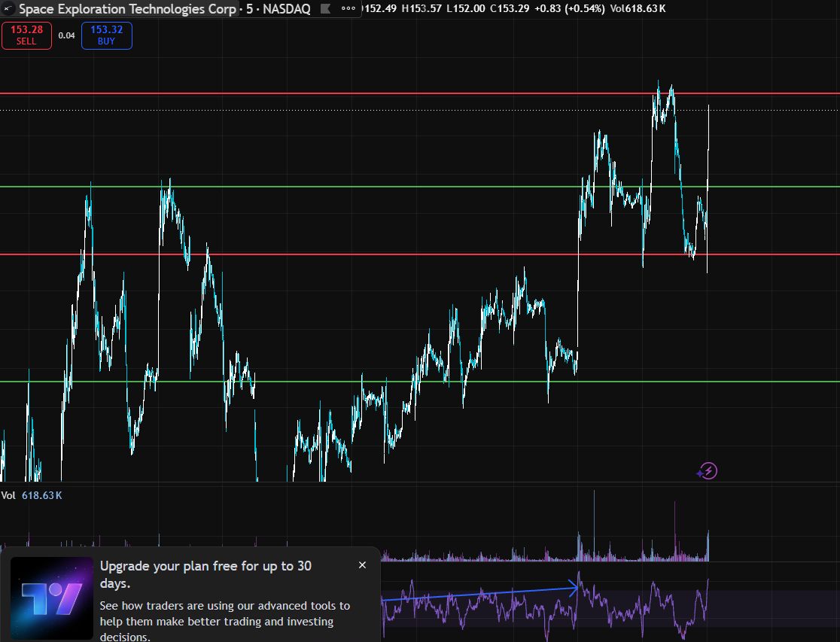Click the red SELL 153.28 button
Screen dimensions: 840x642
click(27, 35)
